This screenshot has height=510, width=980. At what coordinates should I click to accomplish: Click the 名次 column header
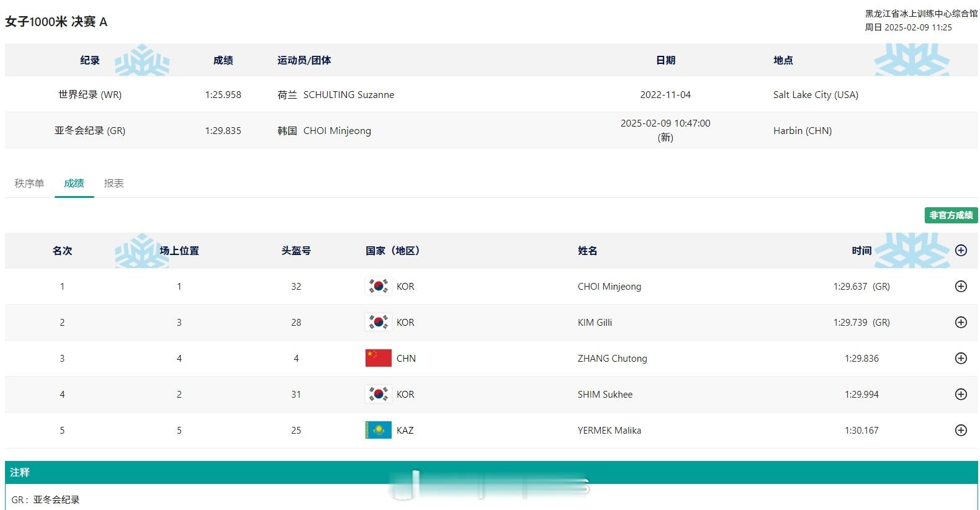62,251
